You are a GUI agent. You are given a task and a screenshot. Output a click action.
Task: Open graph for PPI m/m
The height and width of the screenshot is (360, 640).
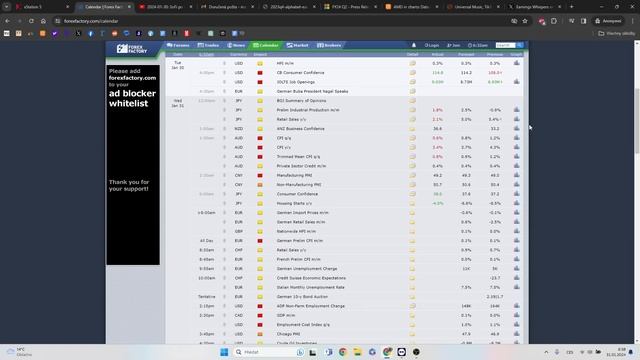(517, 63)
